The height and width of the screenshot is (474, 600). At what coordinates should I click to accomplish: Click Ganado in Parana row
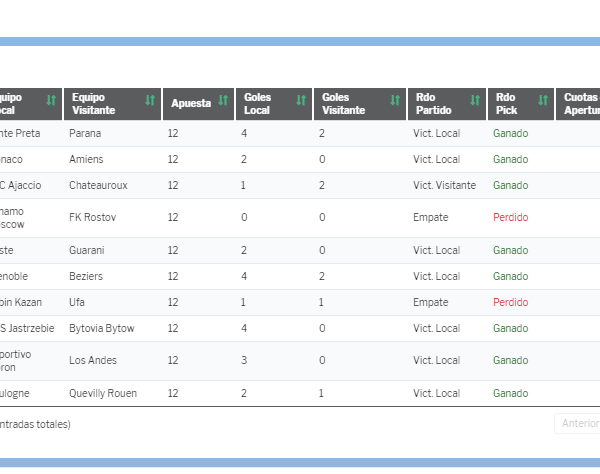point(510,133)
